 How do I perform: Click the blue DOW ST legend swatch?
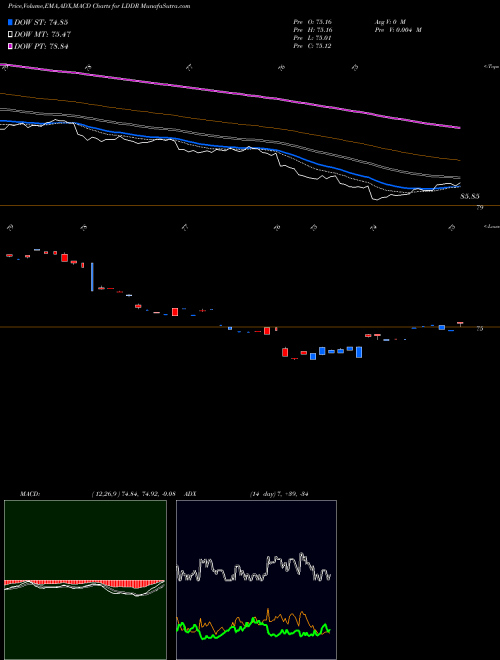pos(10,22)
